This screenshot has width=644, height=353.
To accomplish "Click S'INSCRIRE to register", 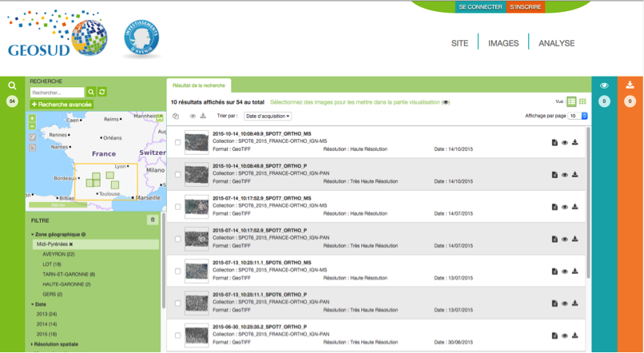I will click(x=525, y=7).
